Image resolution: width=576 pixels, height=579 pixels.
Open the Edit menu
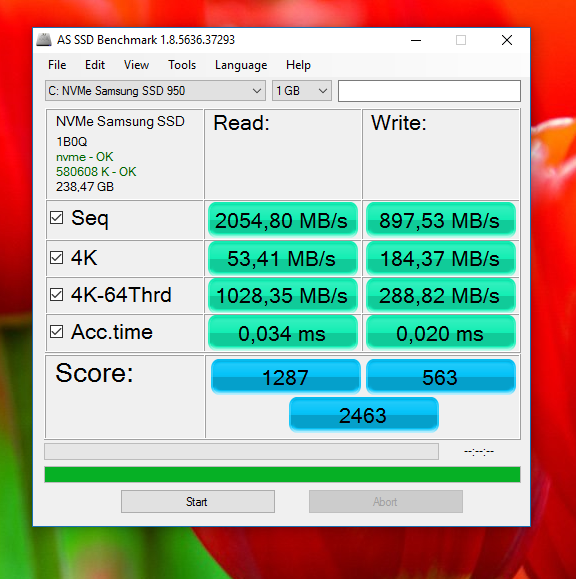click(95, 65)
